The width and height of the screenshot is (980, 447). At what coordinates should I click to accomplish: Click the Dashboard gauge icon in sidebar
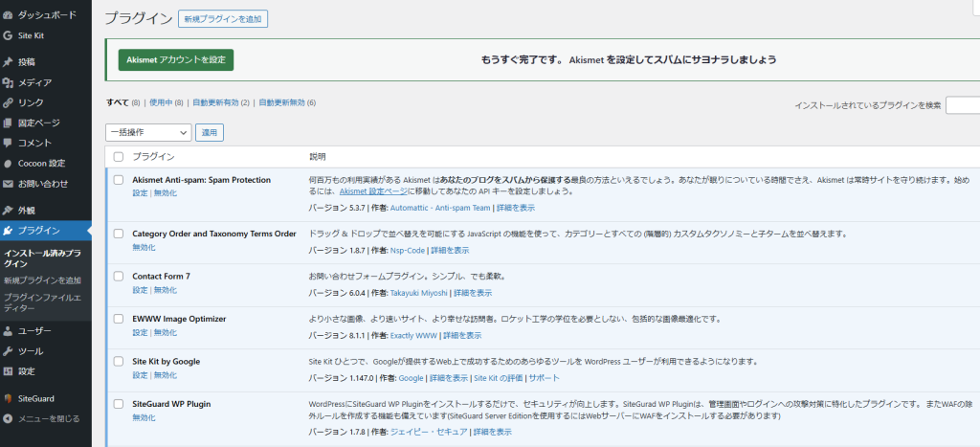[9, 16]
